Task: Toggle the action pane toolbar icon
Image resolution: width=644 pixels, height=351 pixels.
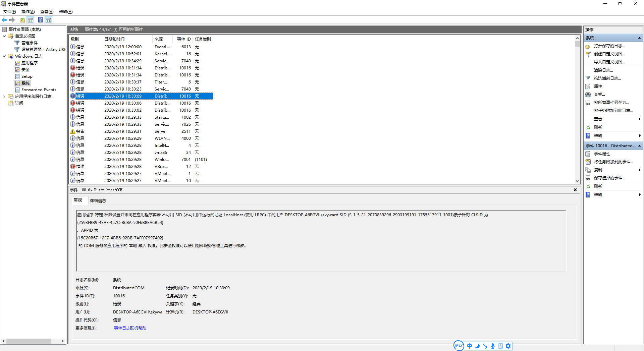Action: coord(49,20)
